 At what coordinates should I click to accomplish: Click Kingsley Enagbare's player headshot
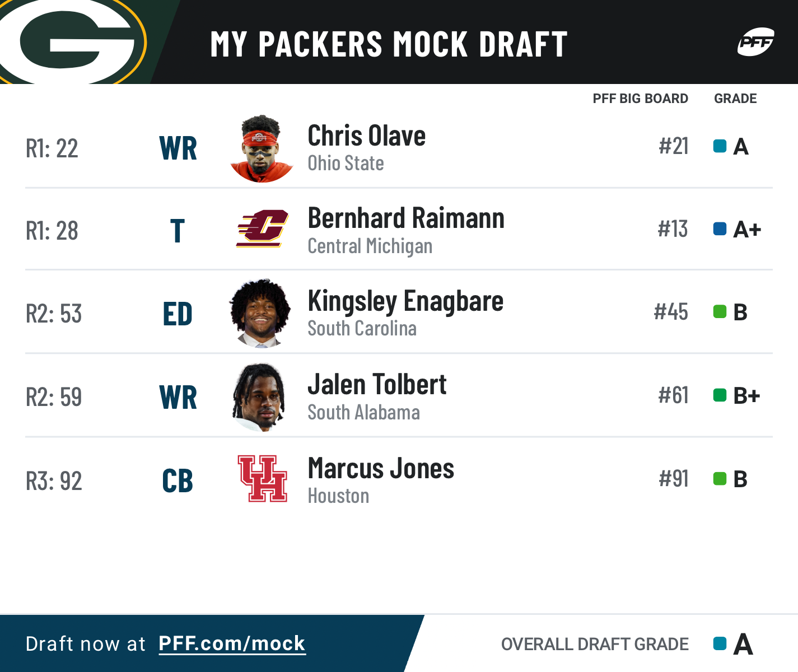point(260,313)
